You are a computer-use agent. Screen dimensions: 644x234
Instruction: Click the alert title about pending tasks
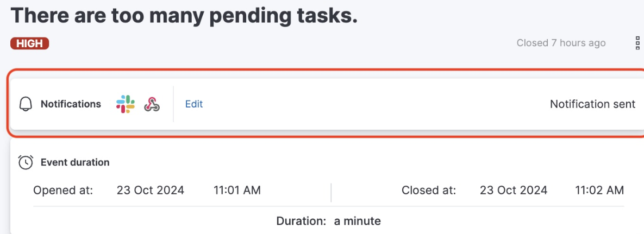(184, 15)
